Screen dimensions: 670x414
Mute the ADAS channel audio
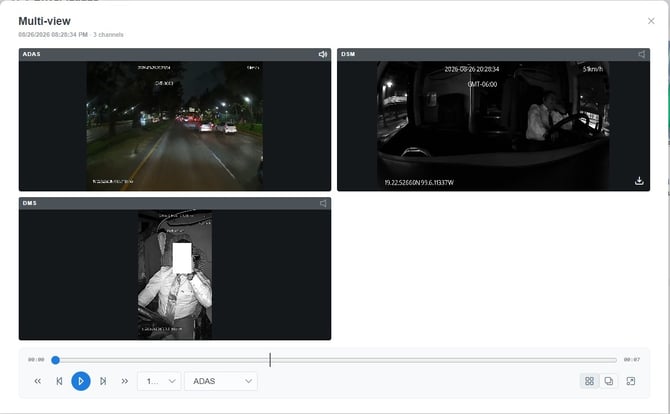[323, 54]
